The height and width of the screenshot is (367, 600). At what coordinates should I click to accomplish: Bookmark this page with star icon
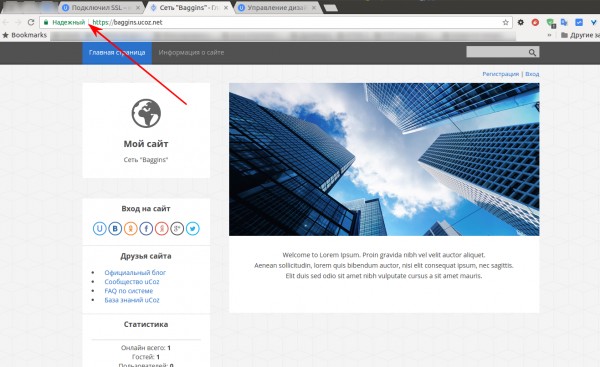[x=505, y=22]
